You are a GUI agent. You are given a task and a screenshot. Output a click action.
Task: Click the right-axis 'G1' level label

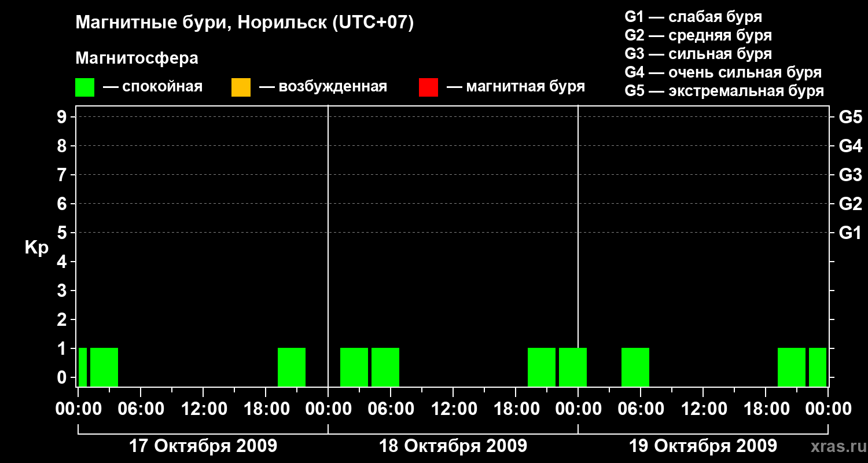(x=850, y=233)
